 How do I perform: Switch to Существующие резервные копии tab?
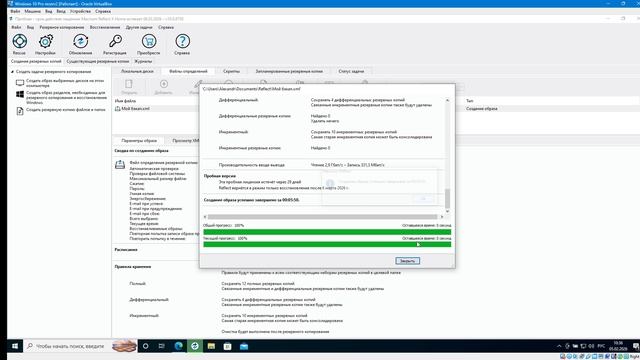point(98,61)
